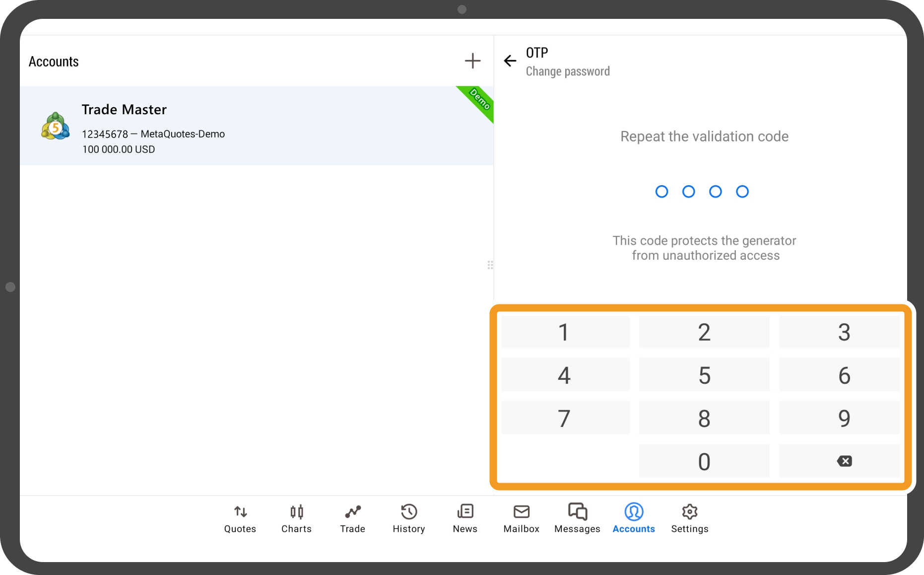View History from bottom navigation
924x575 pixels.
click(409, 518)
